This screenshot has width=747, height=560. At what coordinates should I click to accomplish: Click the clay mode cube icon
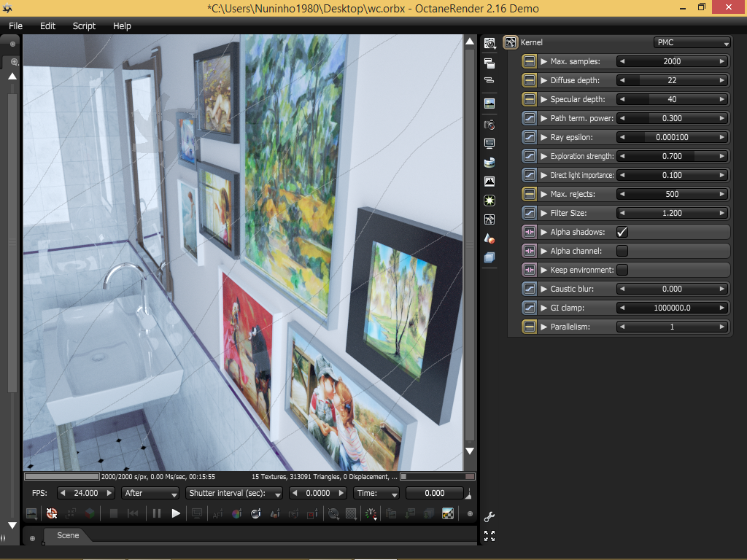click(x=90, y=513)
